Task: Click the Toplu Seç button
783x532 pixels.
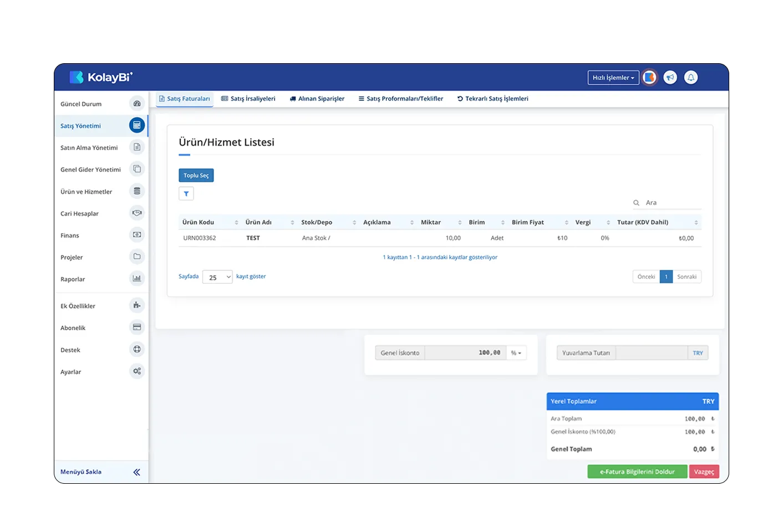Action: (196, 175)
